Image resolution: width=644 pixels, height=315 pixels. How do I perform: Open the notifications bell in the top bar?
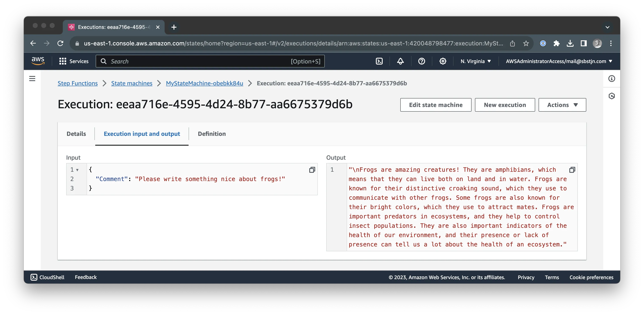click(400, 61)
